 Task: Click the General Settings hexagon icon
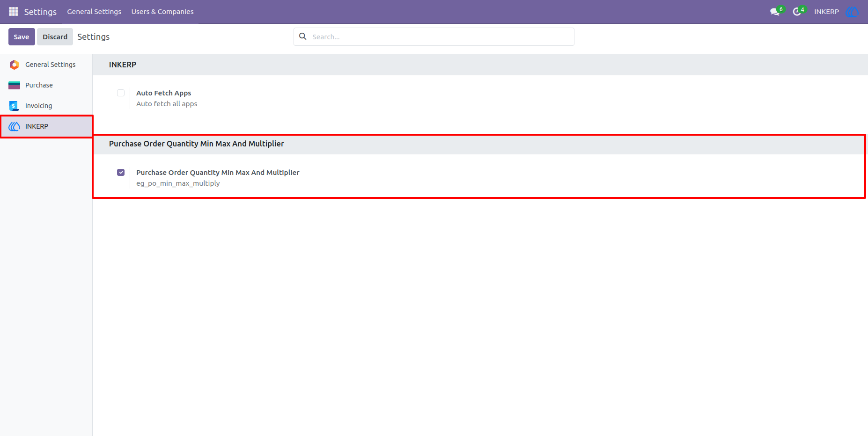click(15, 65)
